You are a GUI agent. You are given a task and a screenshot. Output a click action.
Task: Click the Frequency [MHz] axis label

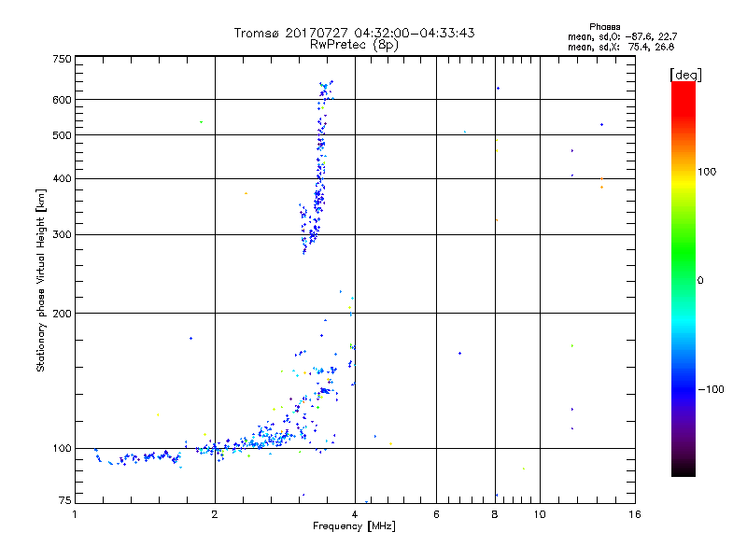coord(354,526)
